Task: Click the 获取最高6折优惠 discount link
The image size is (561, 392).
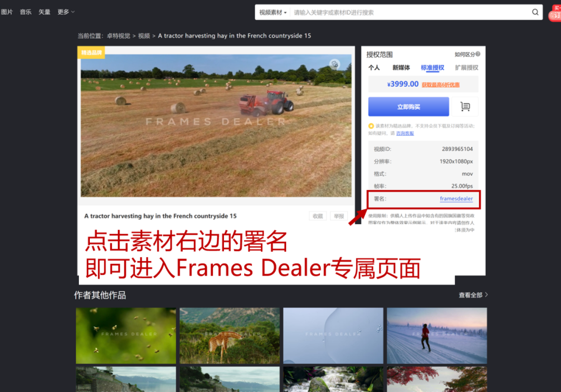Action: click(440, 85)
